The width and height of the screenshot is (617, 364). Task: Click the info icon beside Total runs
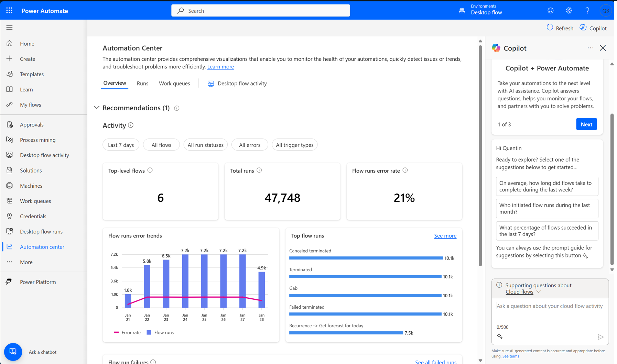point(259,170)
